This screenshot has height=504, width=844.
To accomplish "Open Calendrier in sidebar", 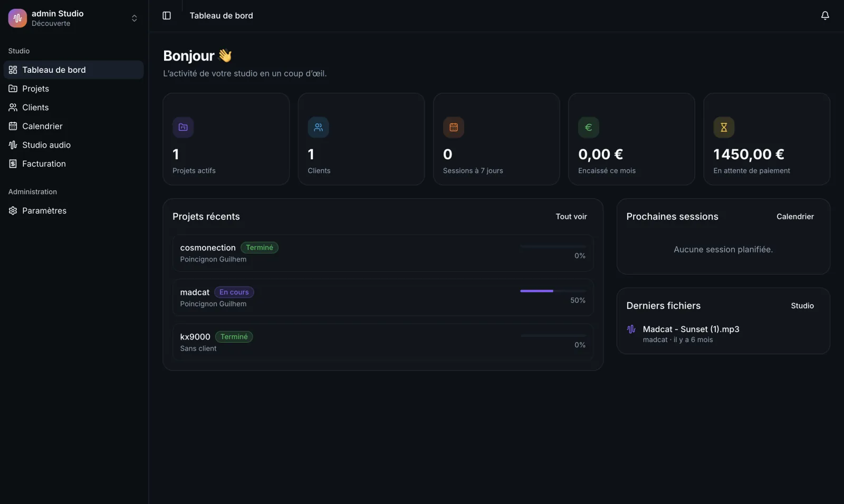I will coord(73,126).
